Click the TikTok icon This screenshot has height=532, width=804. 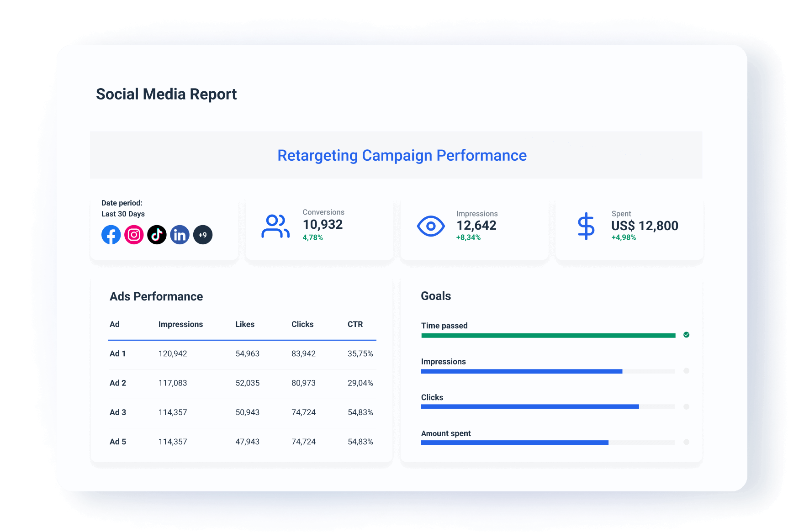point(157,234)
